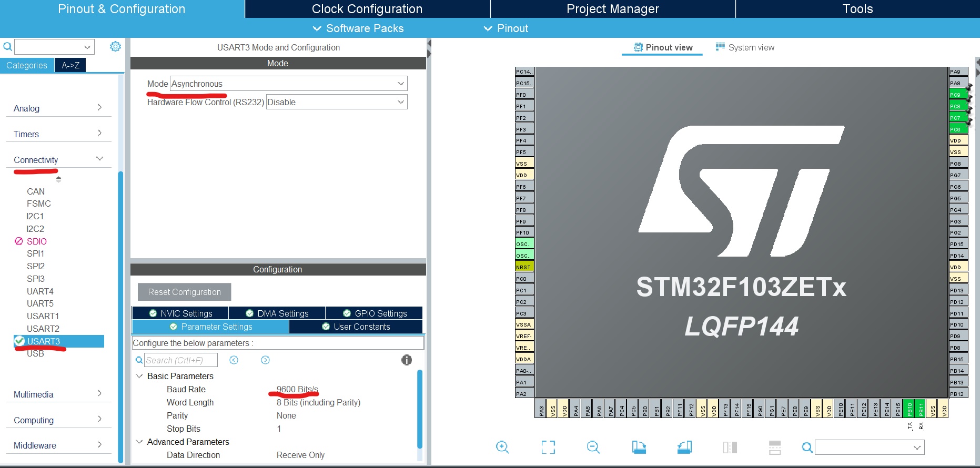The width and height of the screenshot is (980, 468).
Task: Click the Receive Only data direction value
Action: coord(300,455)
